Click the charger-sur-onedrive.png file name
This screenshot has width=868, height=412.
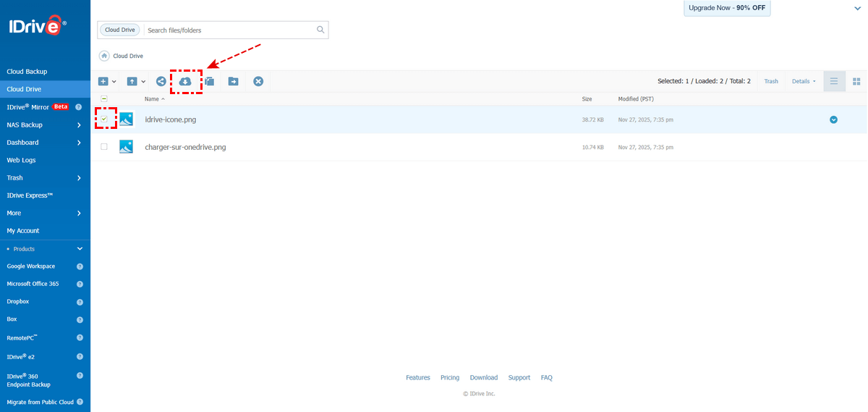pos(185,147)
